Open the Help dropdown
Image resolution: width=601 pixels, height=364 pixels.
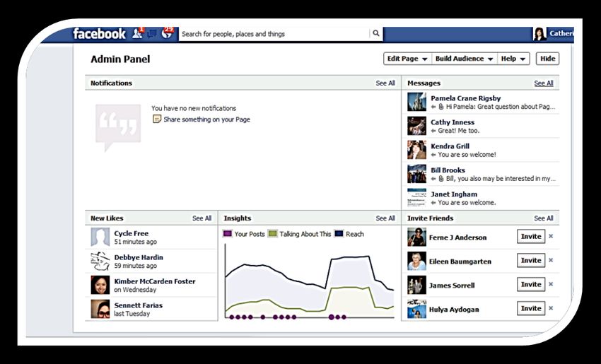point(513,59)
